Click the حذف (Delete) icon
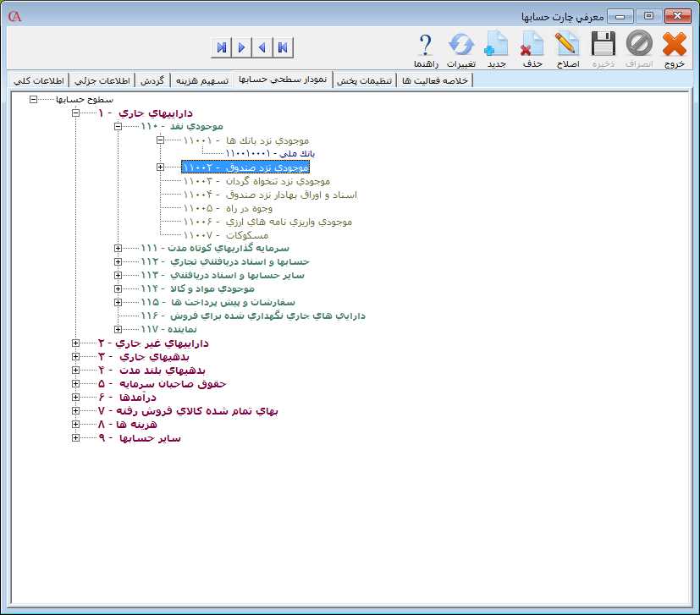 coord(532,49)
